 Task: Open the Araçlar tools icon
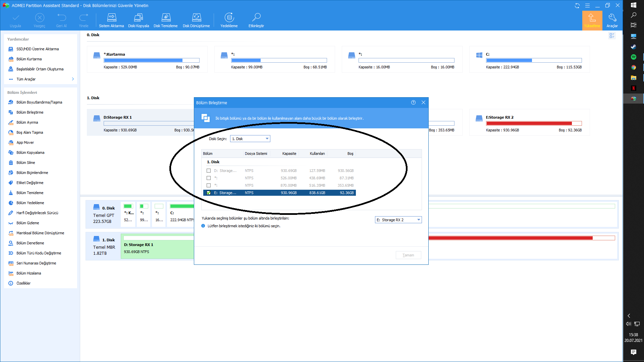coord(612,17)
